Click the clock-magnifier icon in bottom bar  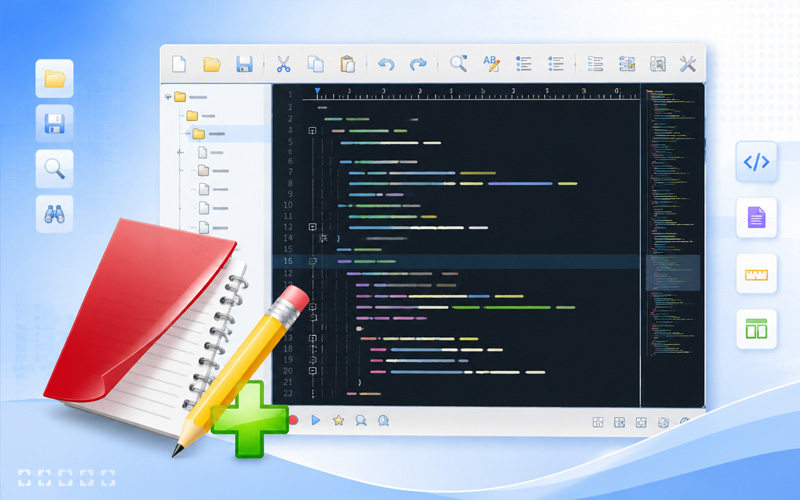tap(383, 420)
